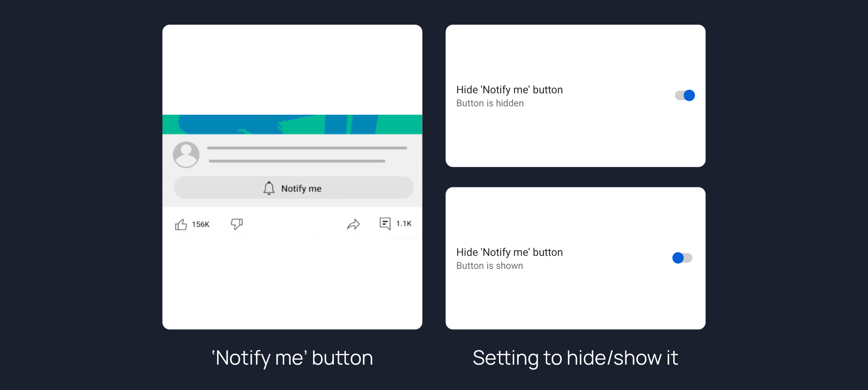Open comments via the comment icon
Screen dimensions: 868x390
pos(385,224)
